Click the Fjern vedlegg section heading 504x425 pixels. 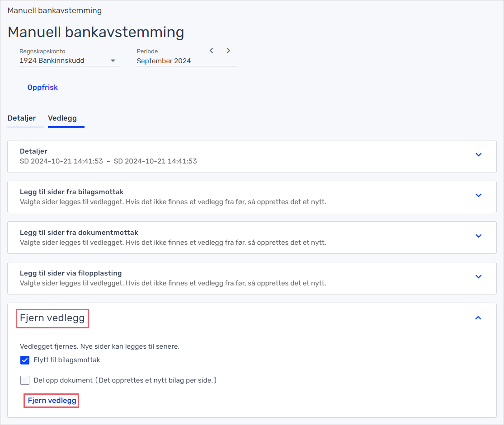point(52,318)
